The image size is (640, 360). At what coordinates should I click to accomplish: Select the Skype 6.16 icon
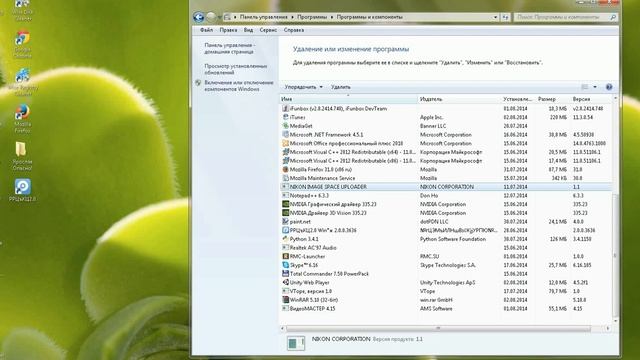click(285, 265)
